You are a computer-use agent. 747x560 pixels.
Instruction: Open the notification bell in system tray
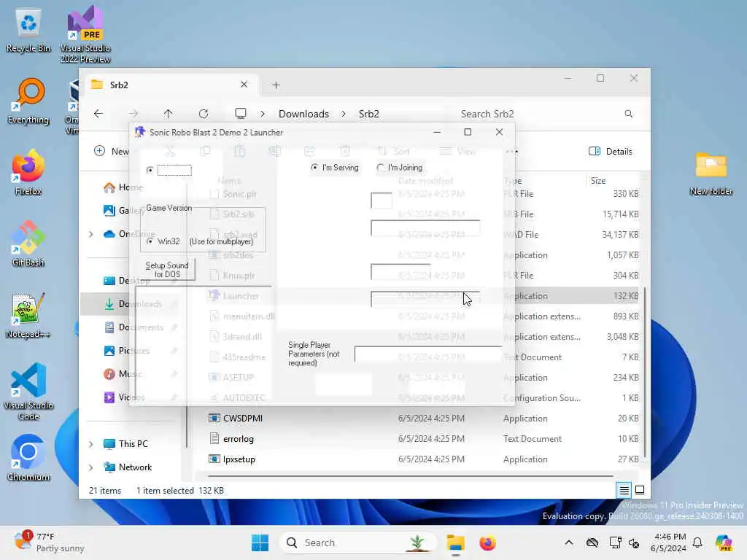point(697,542)
